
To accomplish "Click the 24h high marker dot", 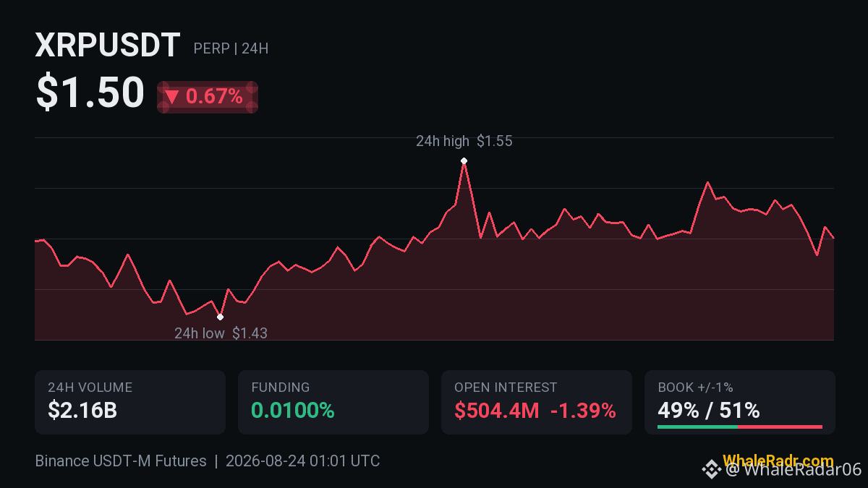I will point(464,160).
